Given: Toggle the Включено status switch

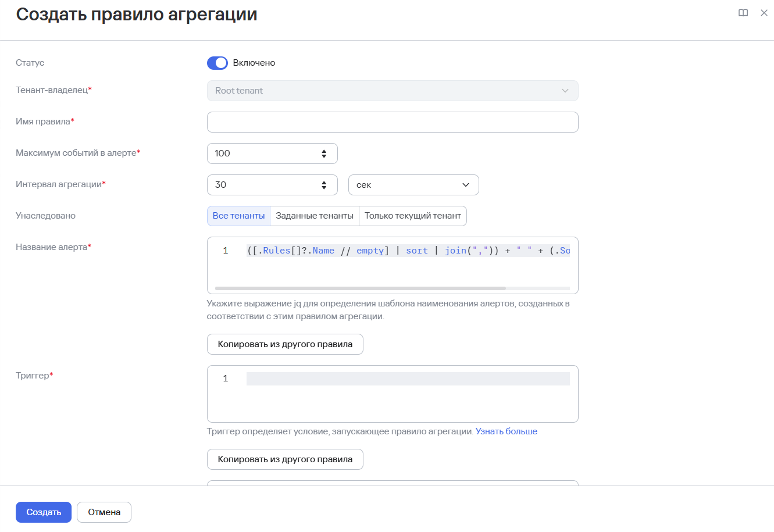Looking at the screenshot, I should 217,63.
